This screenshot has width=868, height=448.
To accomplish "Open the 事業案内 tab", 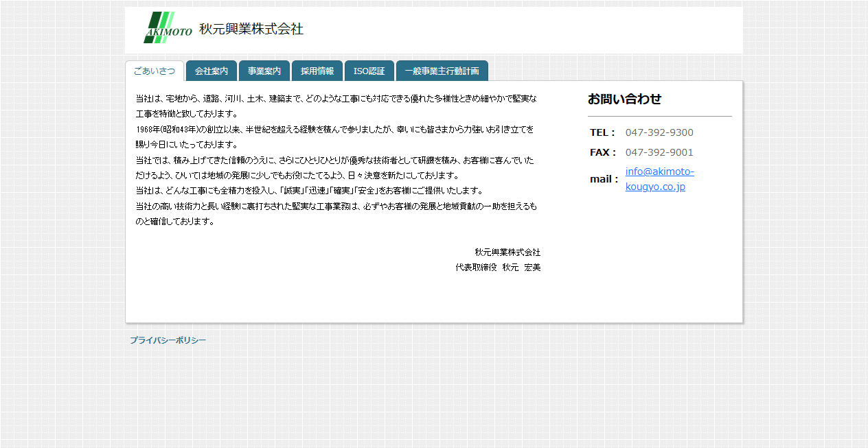I will [264, 70].
